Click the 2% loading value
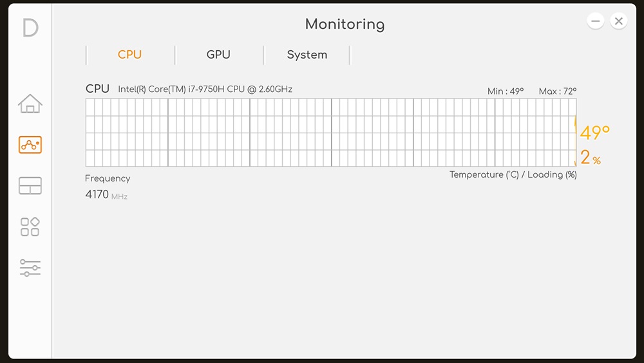The width and height of the screenshot is (644, 363). [x=591, y=157]
